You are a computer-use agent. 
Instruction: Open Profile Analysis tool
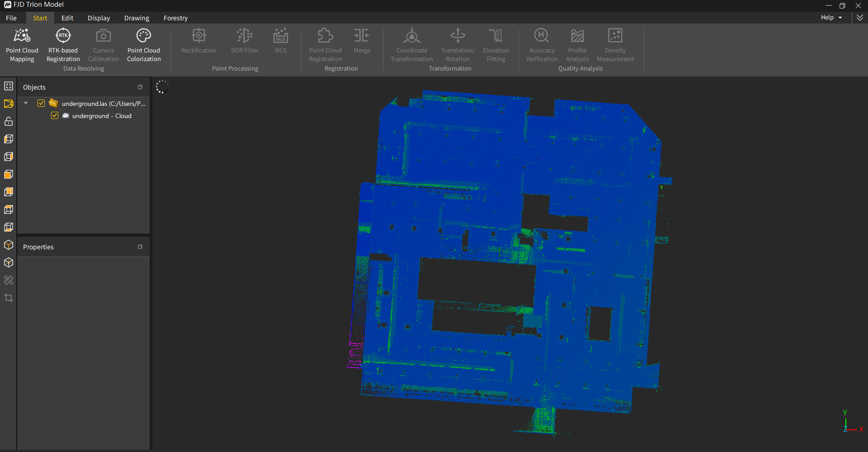click(577, 45)
